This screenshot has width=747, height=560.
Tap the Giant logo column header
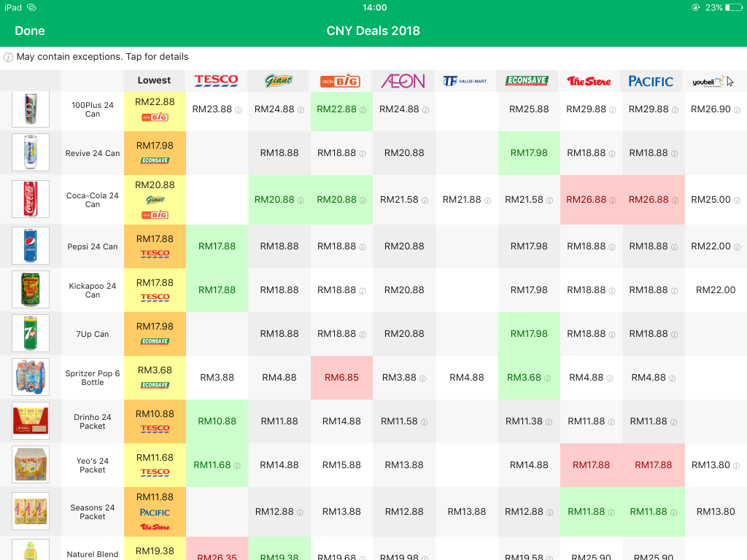279,81
